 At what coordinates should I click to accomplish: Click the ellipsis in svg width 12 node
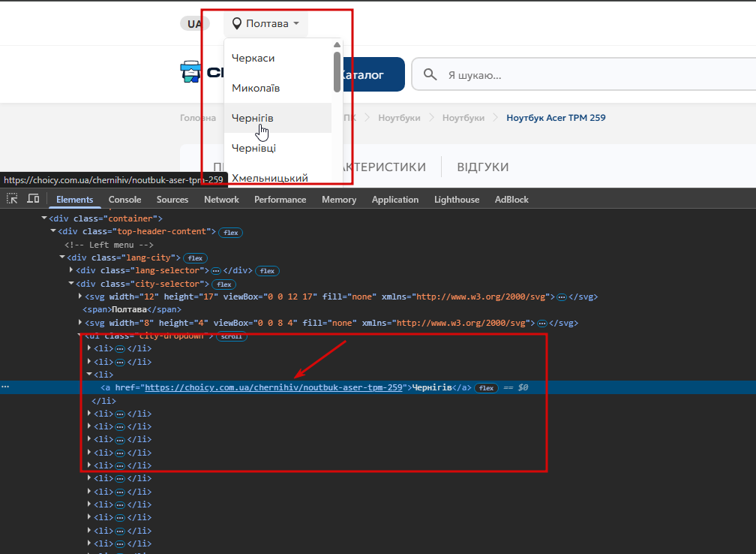pyautogui.click(x=562, y=297)
